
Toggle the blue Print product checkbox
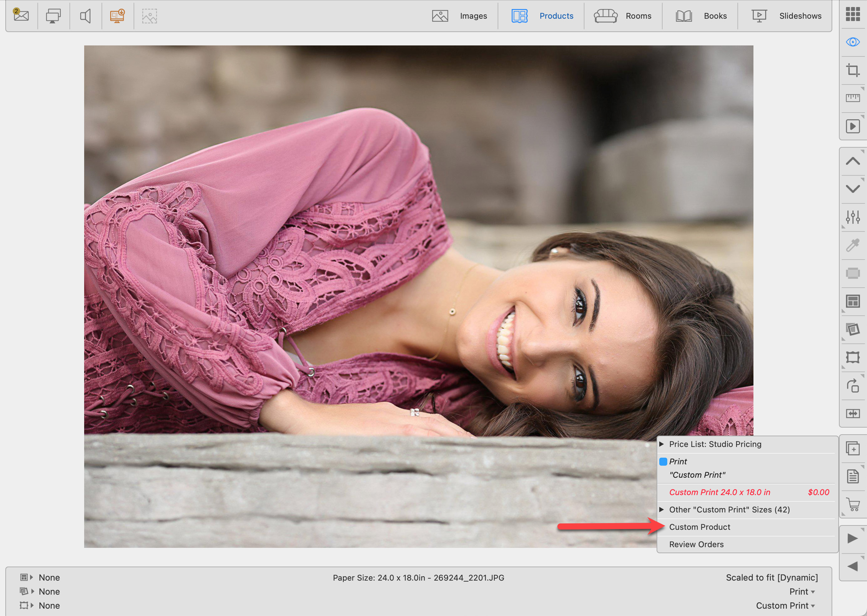pyautogui.click(x=663, y=462)
